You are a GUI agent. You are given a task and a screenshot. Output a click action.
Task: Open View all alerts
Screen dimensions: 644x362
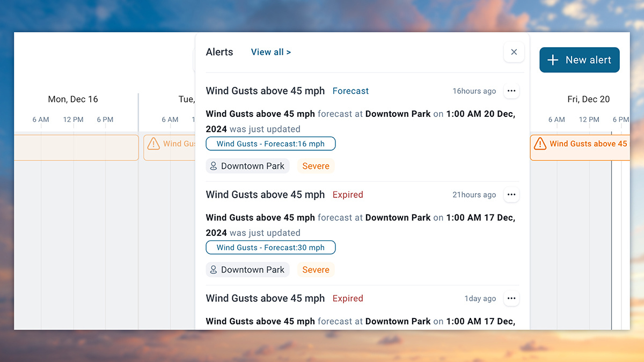click(x=270, y=51)
